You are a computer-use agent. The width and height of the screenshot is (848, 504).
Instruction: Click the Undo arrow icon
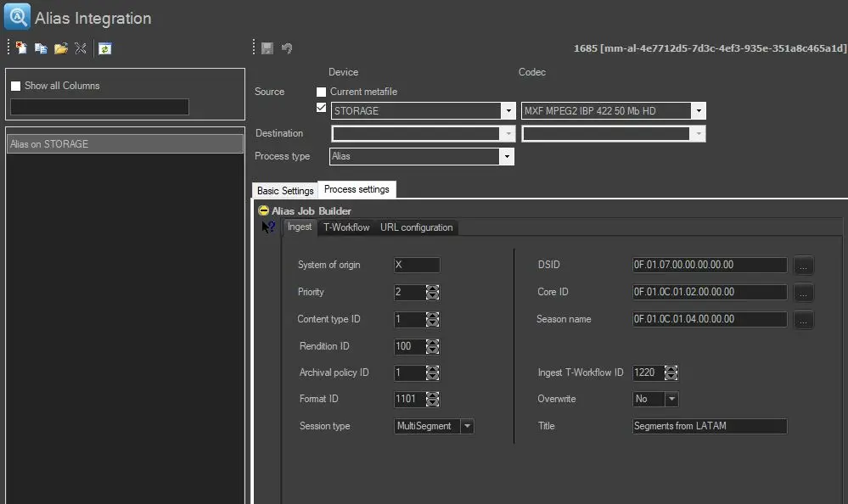287,48
